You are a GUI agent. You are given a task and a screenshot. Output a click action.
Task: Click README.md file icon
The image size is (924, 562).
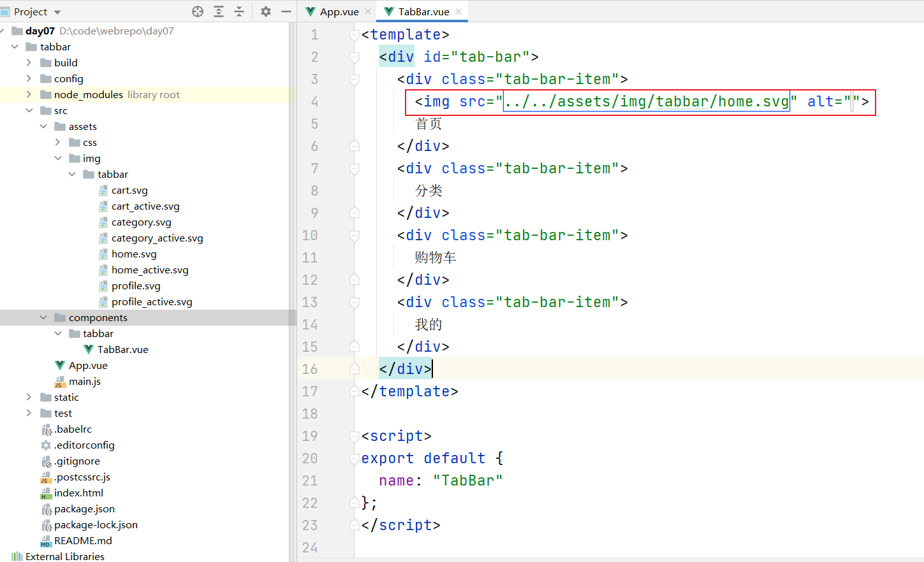coord(46,541)
